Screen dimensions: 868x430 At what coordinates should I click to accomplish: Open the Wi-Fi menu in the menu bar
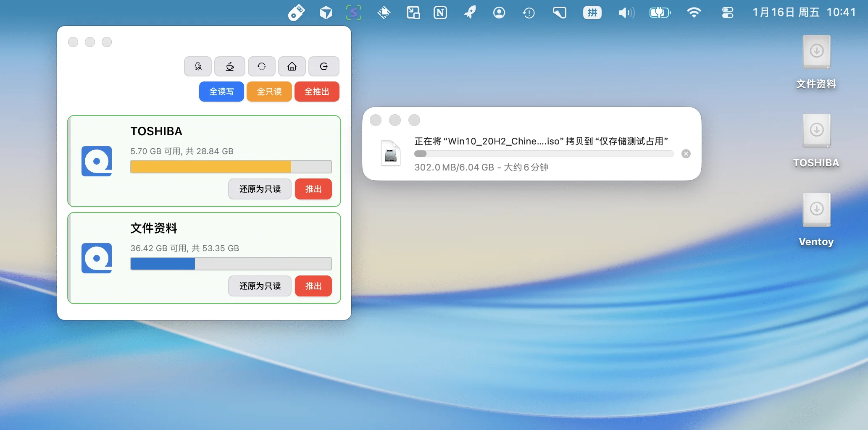[x=694, y=12]
